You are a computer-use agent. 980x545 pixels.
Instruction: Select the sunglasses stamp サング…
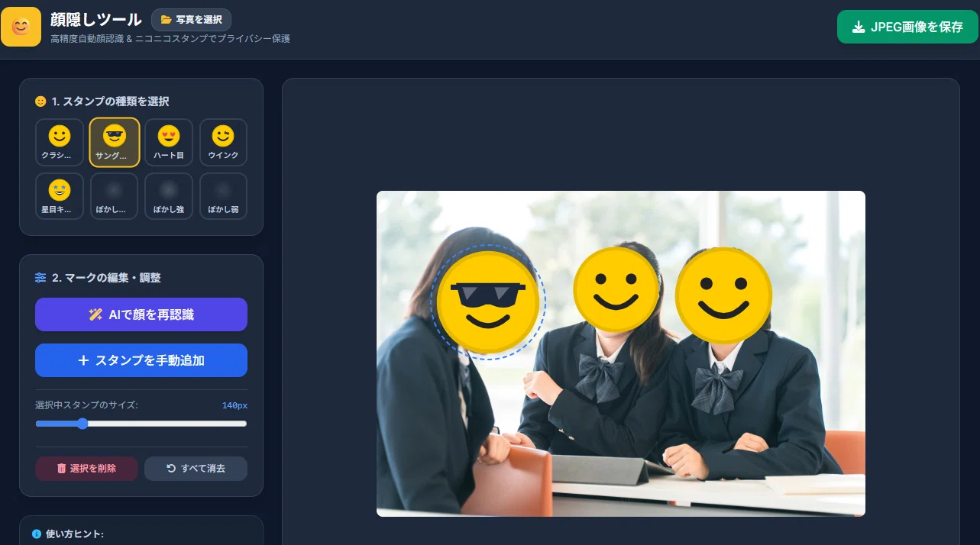[x=115, y=143]
